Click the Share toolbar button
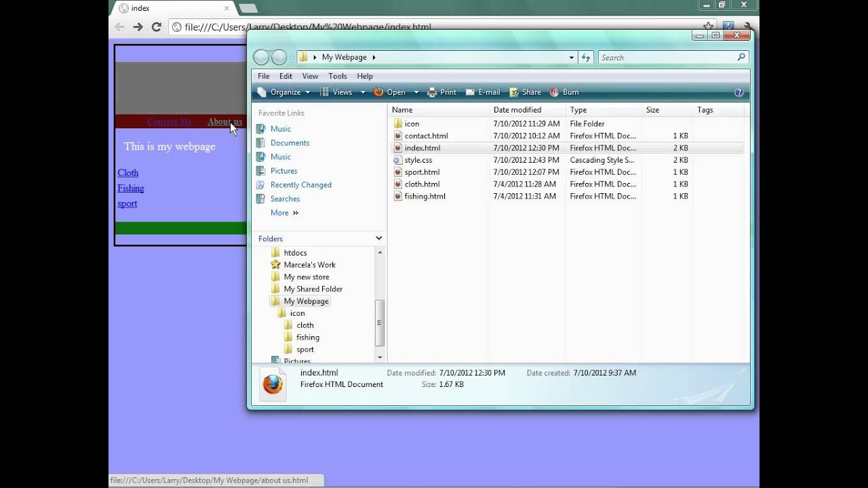The width and height of the screenshot is (868, 488). tap(526, 92)
